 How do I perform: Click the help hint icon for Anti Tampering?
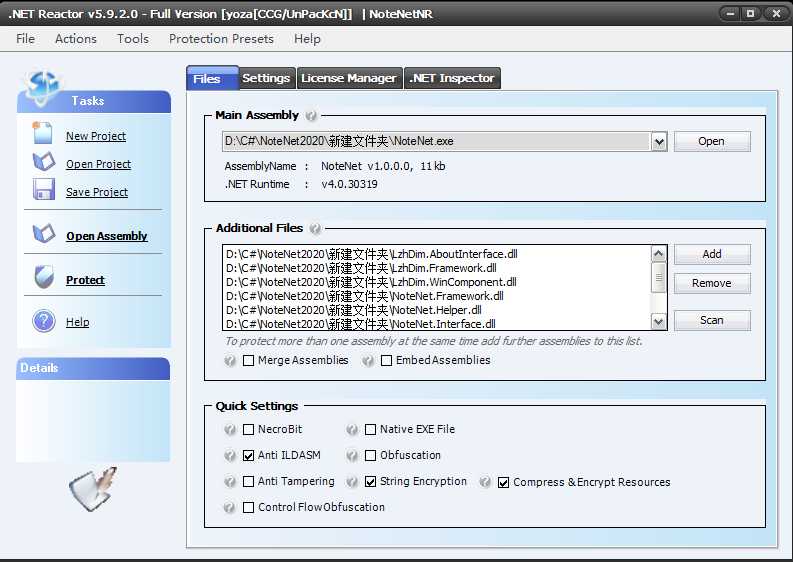[230, 482]
